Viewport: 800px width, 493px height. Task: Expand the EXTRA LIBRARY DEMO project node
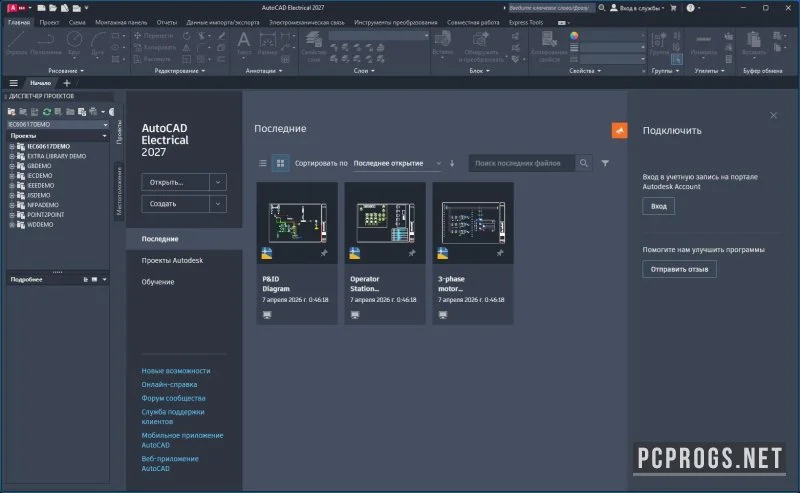[12, 156]
